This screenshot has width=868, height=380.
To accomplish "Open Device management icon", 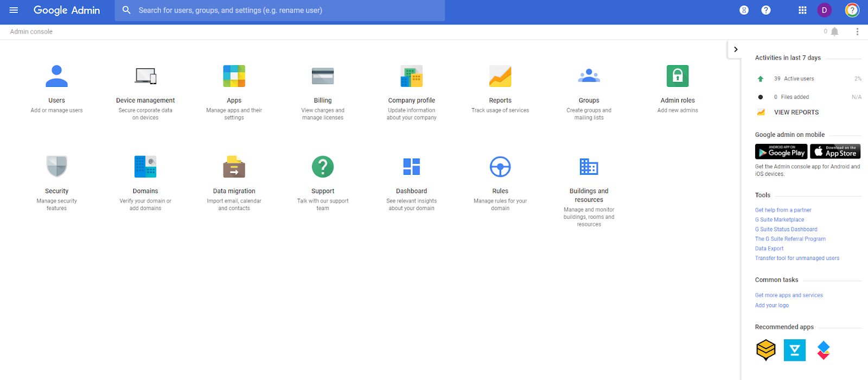I will 145,76.
